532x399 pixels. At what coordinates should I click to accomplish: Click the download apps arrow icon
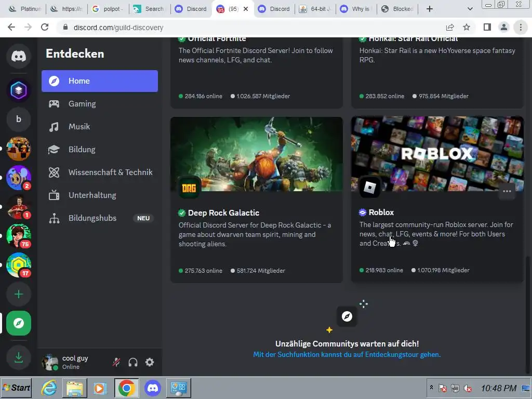click(19, 357)
